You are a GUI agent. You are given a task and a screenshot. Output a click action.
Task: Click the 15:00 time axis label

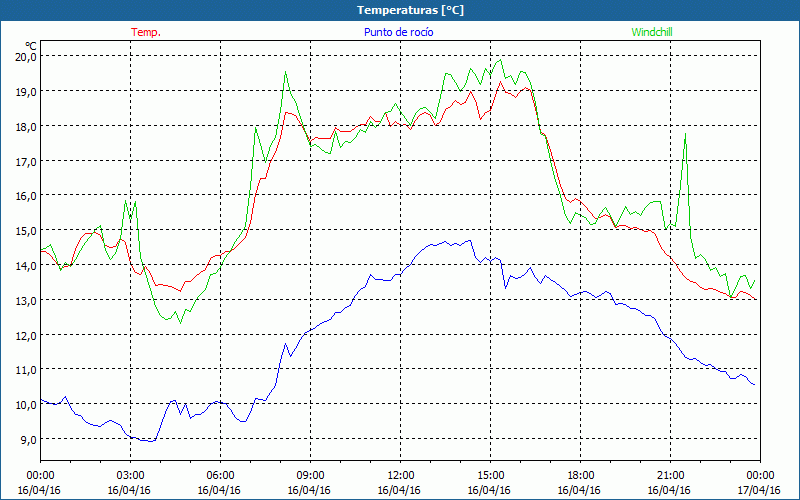[x=490, y=476]
